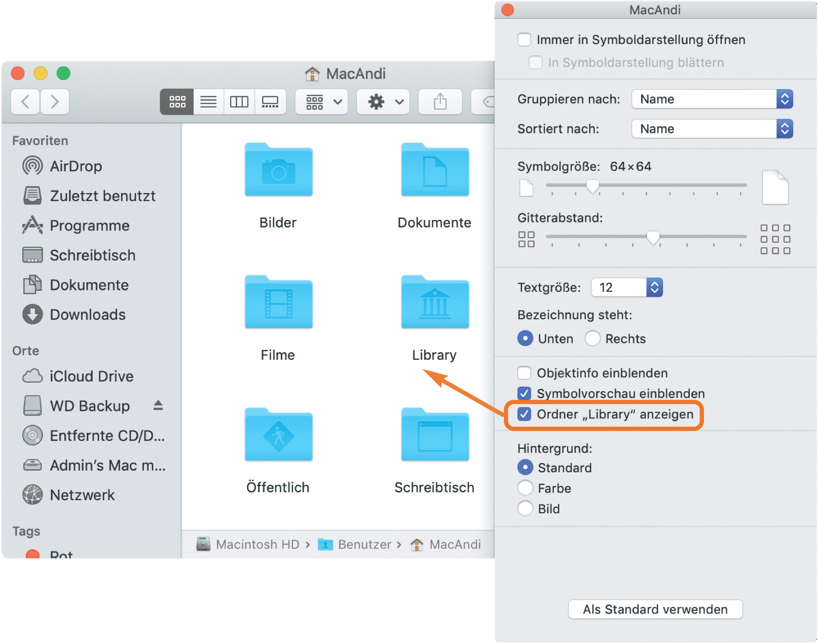Open the Textgröße dropdown
818x644 pixels.
pyautogui.click(x=627, y=288)
